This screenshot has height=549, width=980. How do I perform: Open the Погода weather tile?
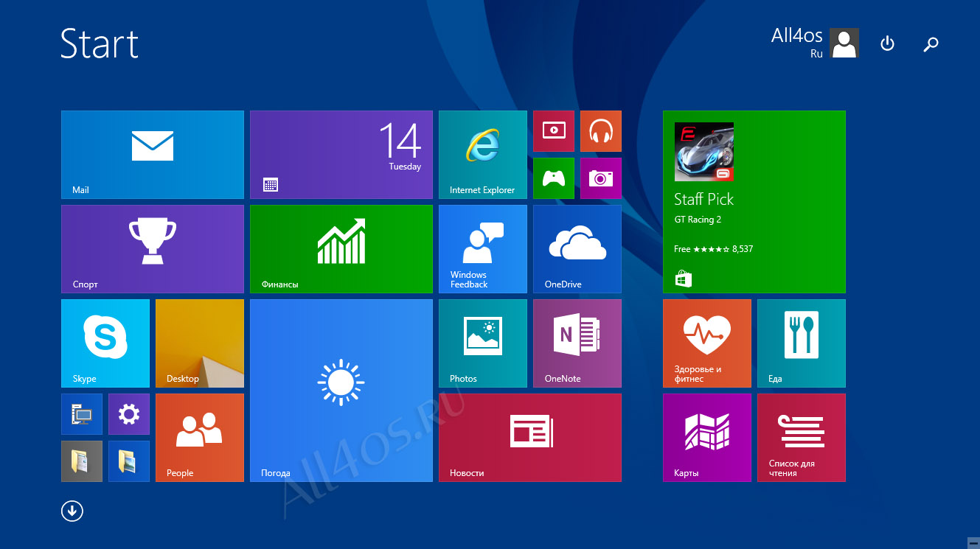pyautogui.click(x=341, y=391)
